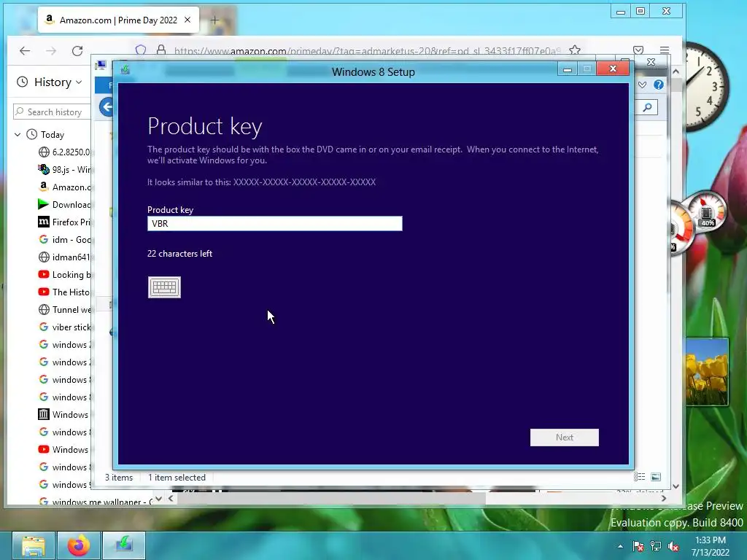This screenshot has width=747, height=560.
Task: Click the muted volume tray icon
Action: click(x=673, y=546)
